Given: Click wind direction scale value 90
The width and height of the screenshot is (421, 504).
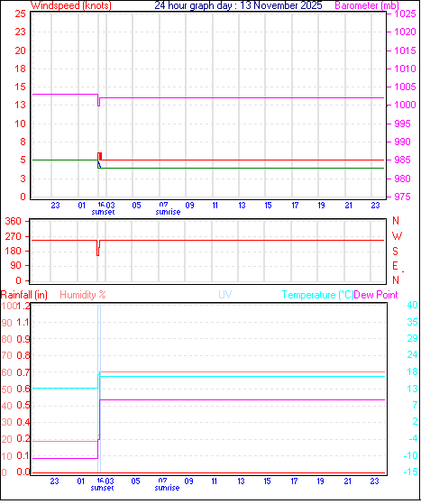Looking at the screenshot, I should (x=15, y=265).
